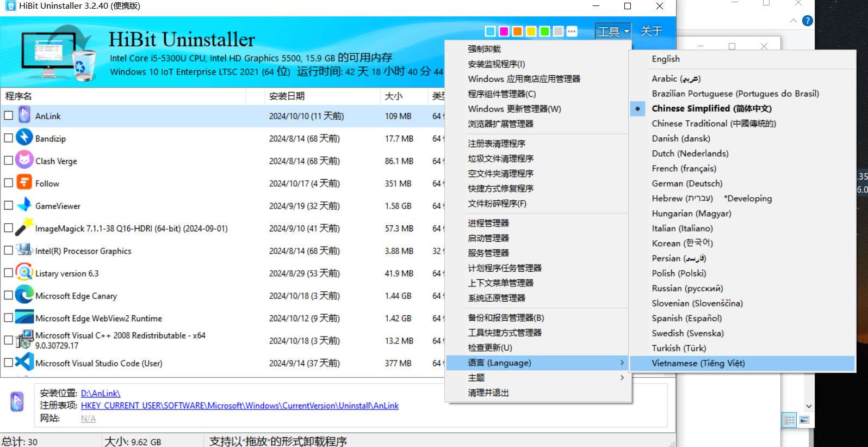The height and width of the screenshot is (447, 868).
Task: Click the 总计: 30 status bar entry
Action: point(20,442)
